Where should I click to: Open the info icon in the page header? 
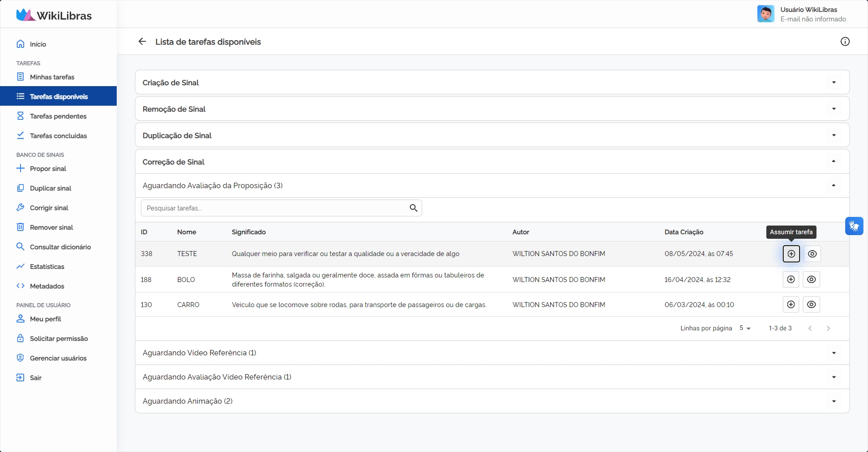[845, 41]
